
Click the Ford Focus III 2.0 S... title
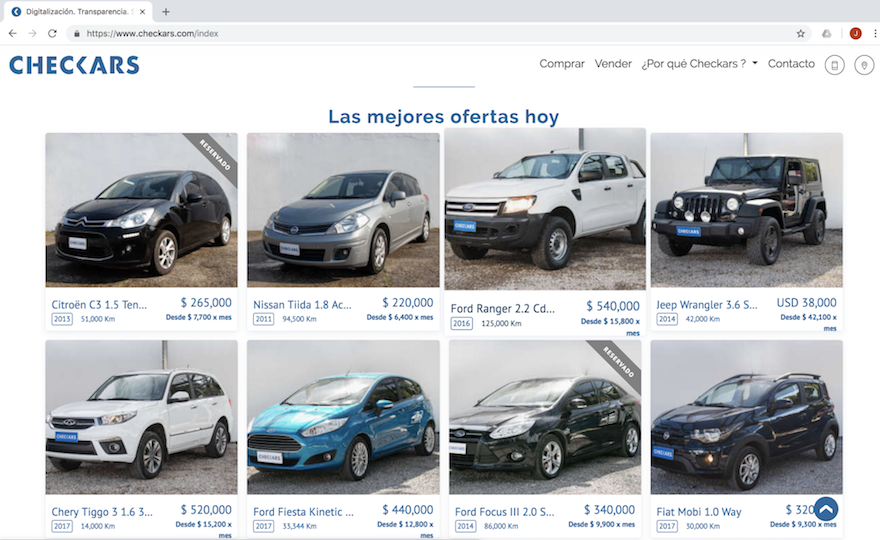click(x=504, y=512)
